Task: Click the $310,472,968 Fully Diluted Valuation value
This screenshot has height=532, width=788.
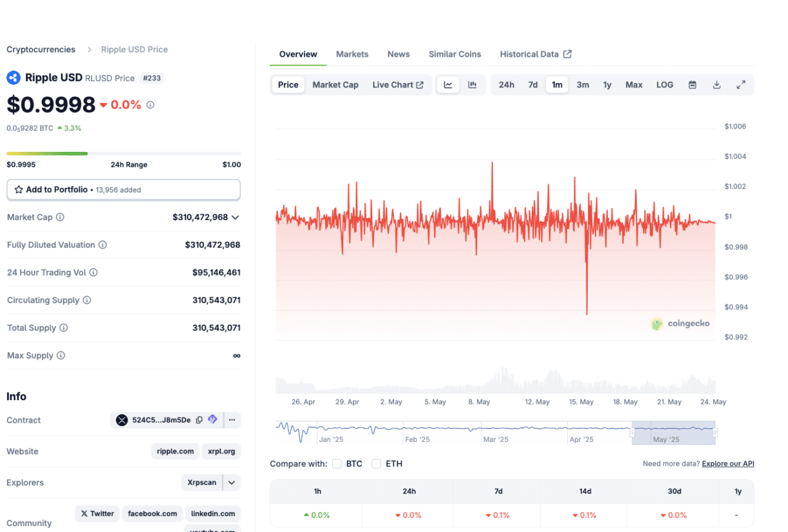Action: pos(212,245)
